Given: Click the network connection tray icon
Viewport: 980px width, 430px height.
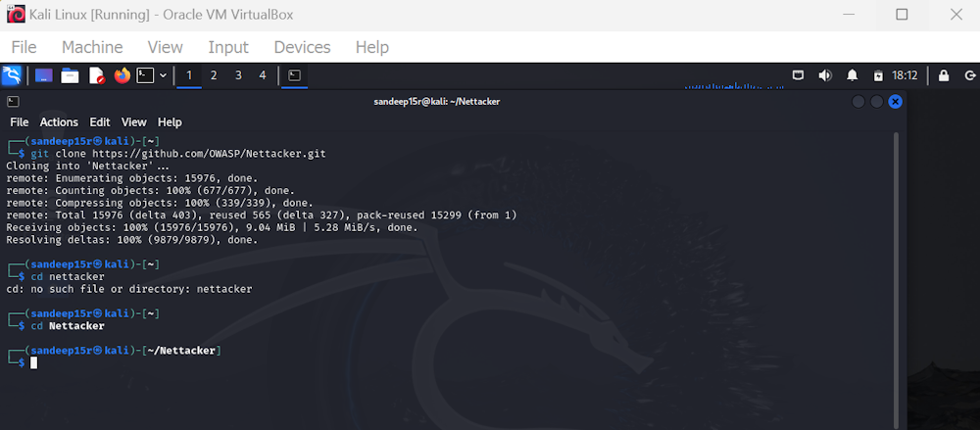Looking at the screenshot, I should (799, 75).
